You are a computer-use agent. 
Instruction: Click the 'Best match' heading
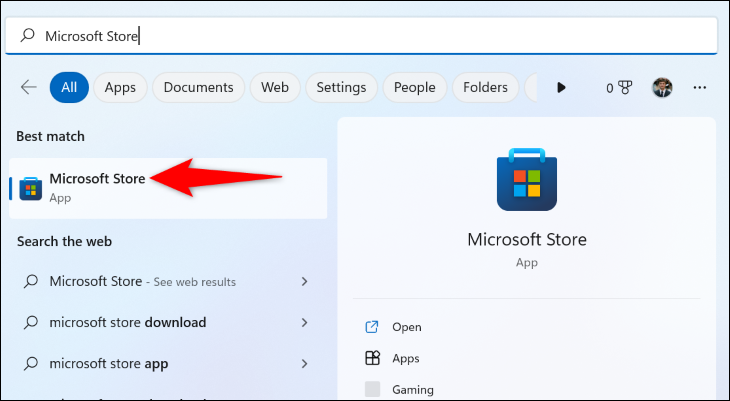pos(50,136)
